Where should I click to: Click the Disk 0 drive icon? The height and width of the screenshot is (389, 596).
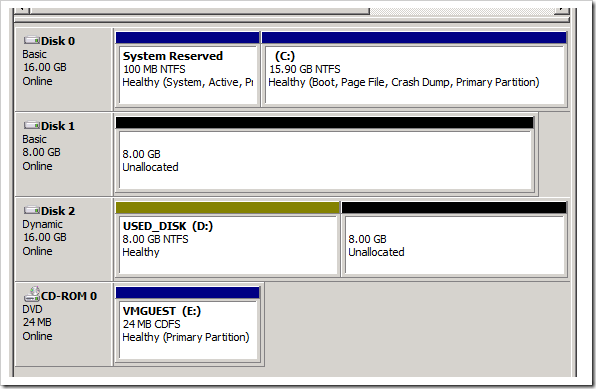pos(32,40)
